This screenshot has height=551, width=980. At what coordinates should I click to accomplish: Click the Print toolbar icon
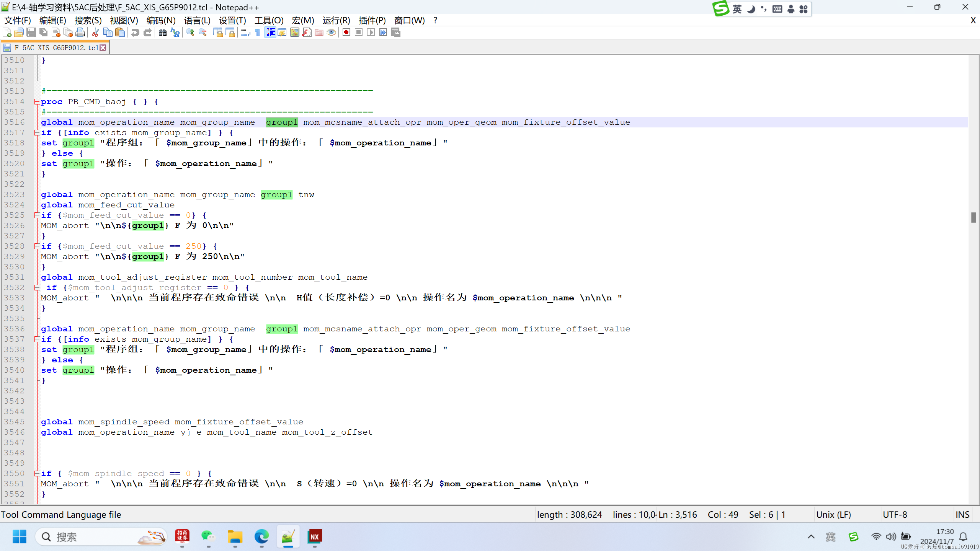tap(80, 33)
